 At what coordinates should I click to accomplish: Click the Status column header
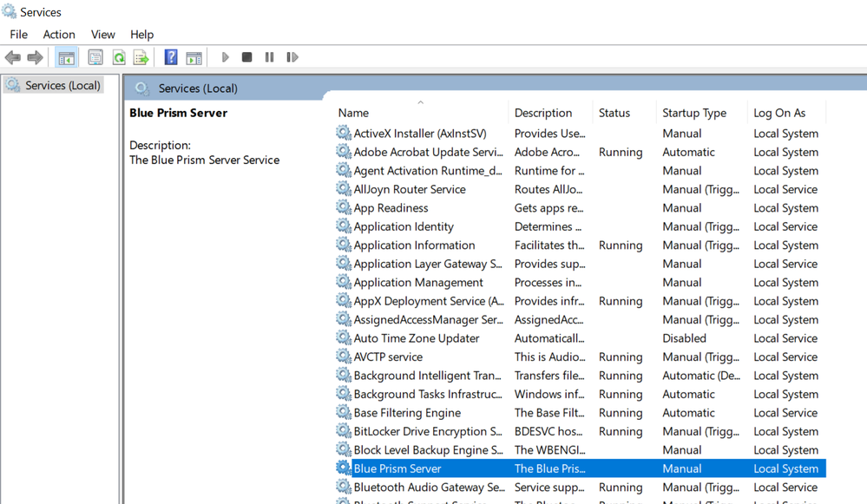614,113
